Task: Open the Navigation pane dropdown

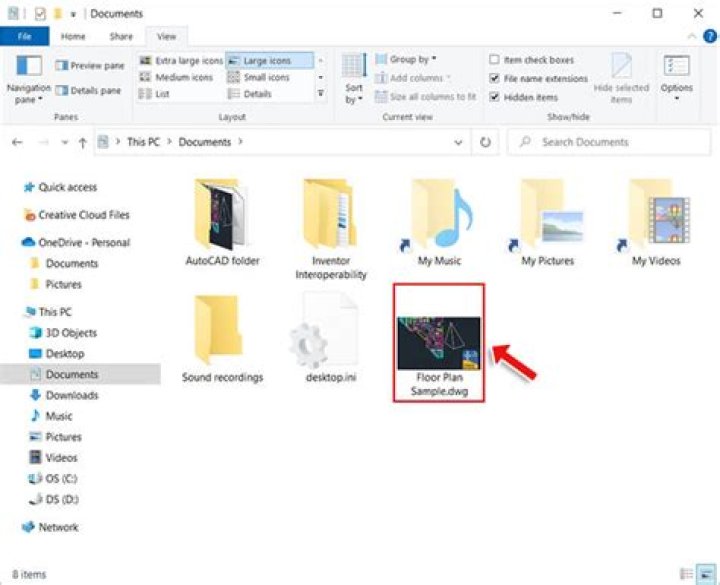Action: 29,79
